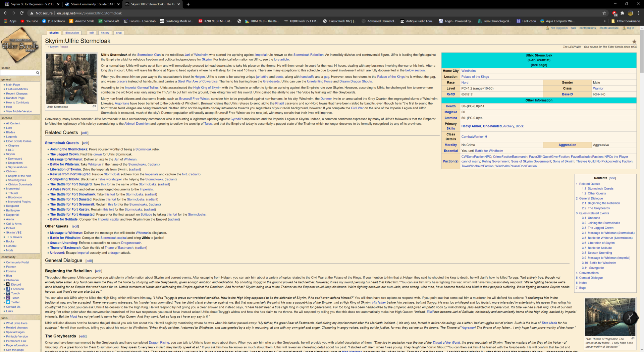Enlarge the Throne of Ysgramor image via the magnify icon
The height and width of the screenshot is (352, 644).
tap(633, 338)
